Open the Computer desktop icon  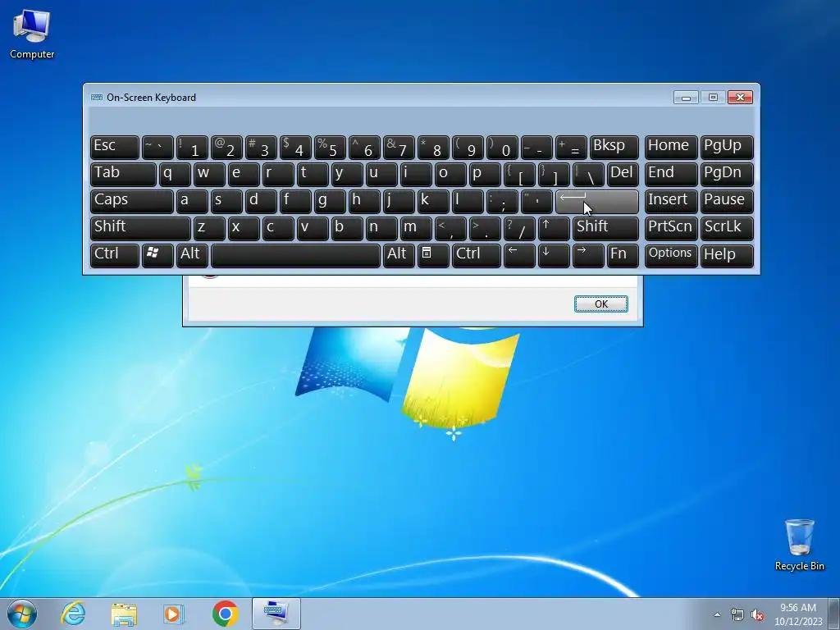[x=32, y=33]
